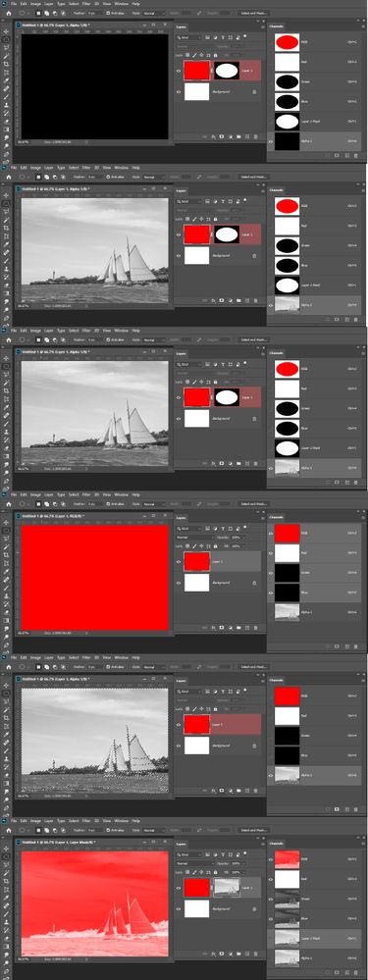Click Select and Mask button above marching-ants selection canvas
Image resolution: width=368 pixels, height=980 pixels.
254,667
